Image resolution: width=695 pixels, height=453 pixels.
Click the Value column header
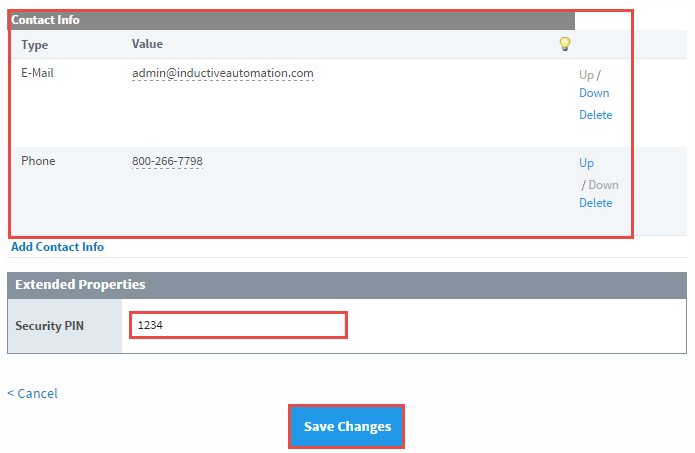(147, 44)
